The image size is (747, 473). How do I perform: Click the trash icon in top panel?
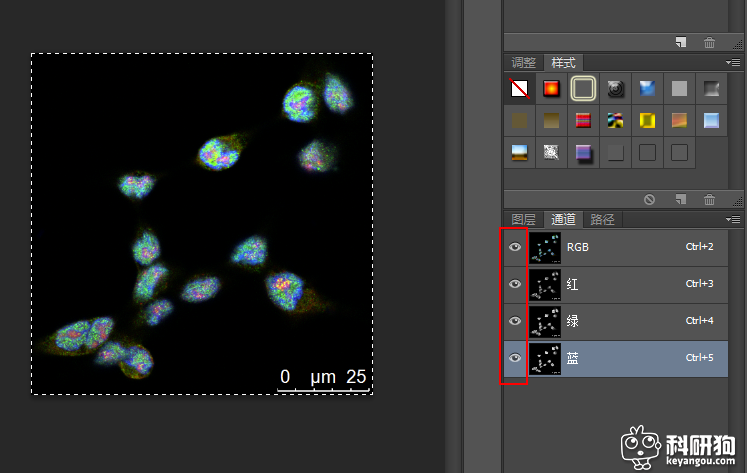point(709,42)
